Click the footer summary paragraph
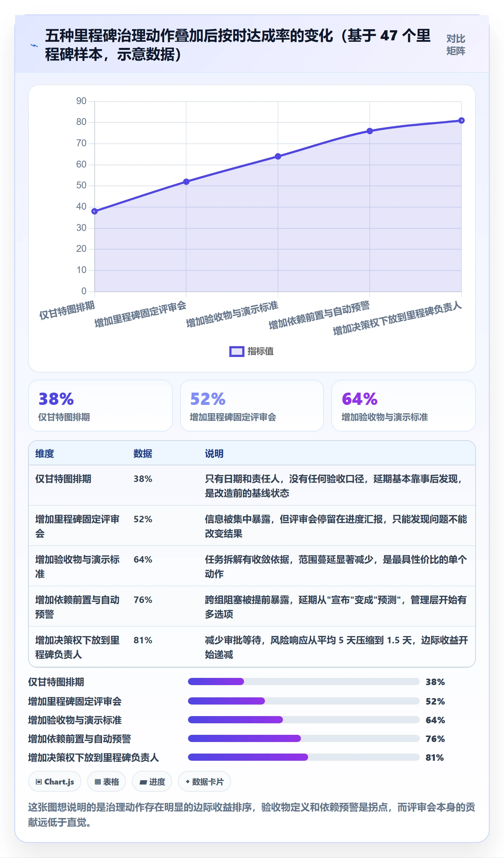The image size is (504, 858). (252, 815)
